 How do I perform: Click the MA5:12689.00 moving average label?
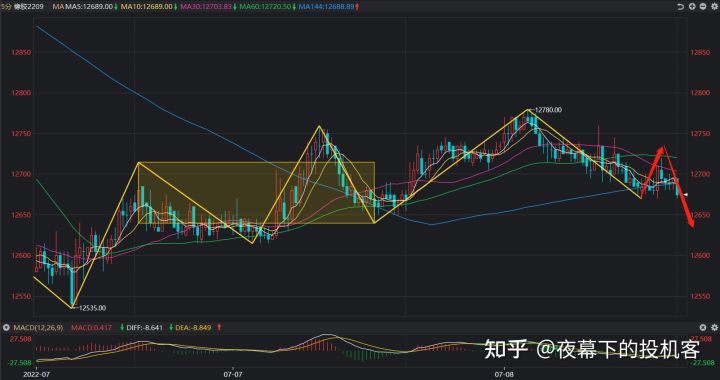click(89, 7)
